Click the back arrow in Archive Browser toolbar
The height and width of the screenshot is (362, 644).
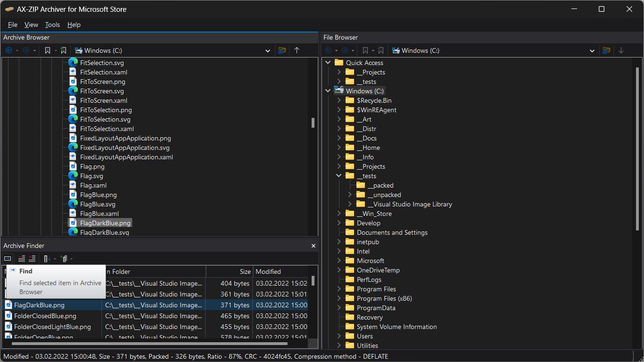click(9, 50)
